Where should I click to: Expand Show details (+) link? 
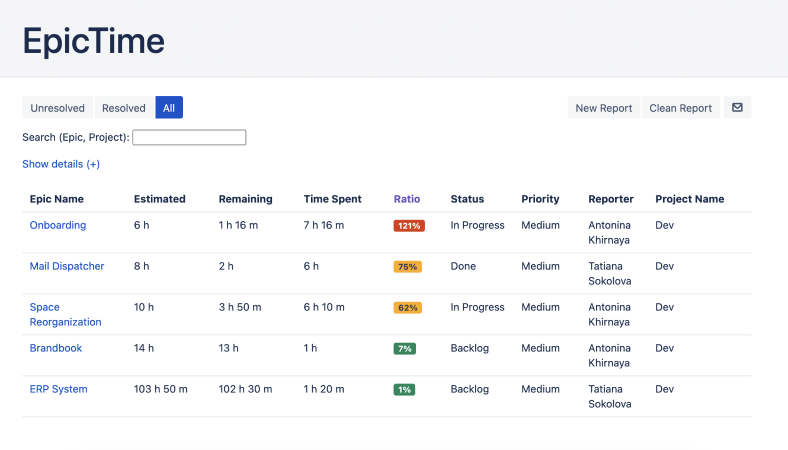pyautogui.click(x=61, y=164)
